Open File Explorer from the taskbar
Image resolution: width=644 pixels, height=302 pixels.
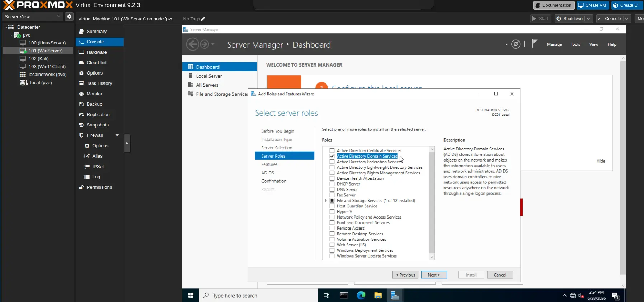tap(378, 296)
